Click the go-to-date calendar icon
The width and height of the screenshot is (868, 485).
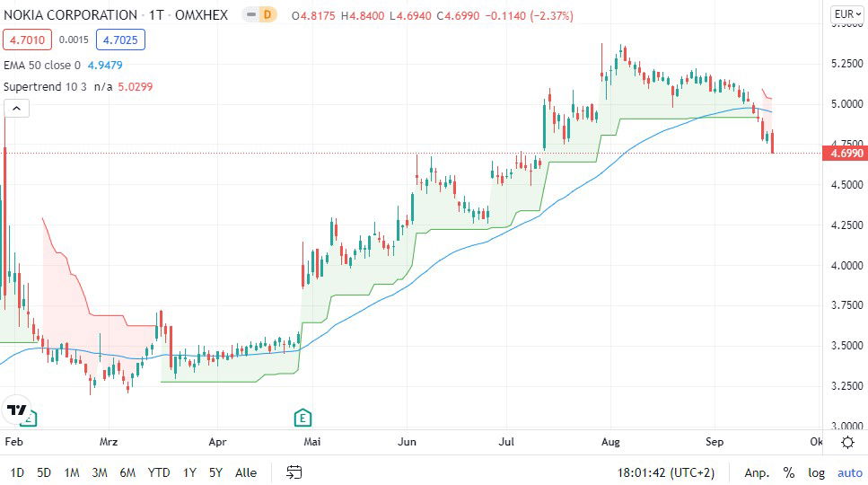coord(294,472)
